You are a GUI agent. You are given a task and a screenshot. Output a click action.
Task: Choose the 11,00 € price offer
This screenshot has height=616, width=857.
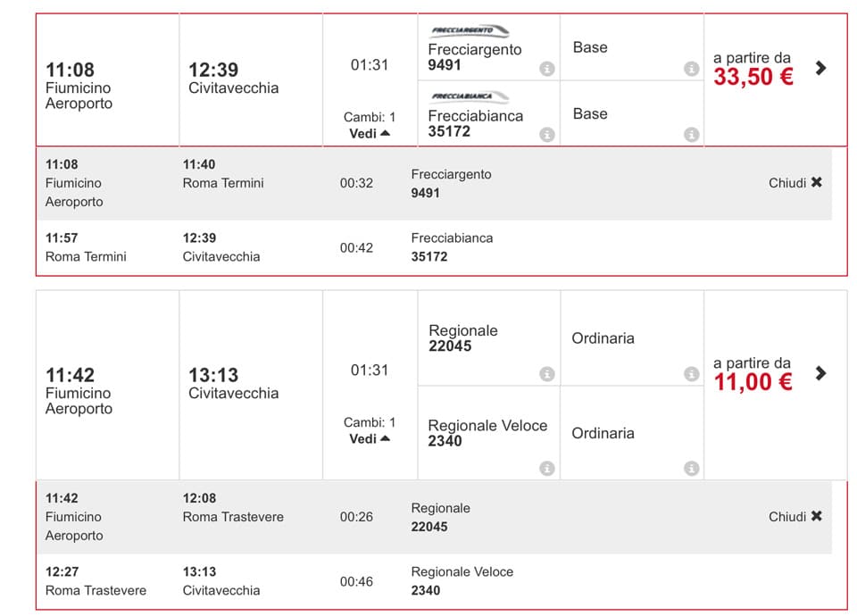click(753, 382)
